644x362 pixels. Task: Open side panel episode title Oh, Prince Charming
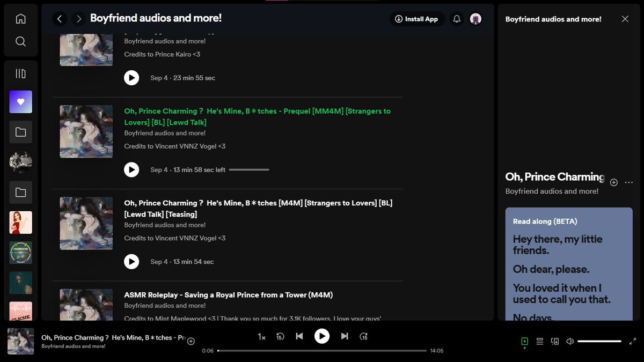tap(555, 176)
